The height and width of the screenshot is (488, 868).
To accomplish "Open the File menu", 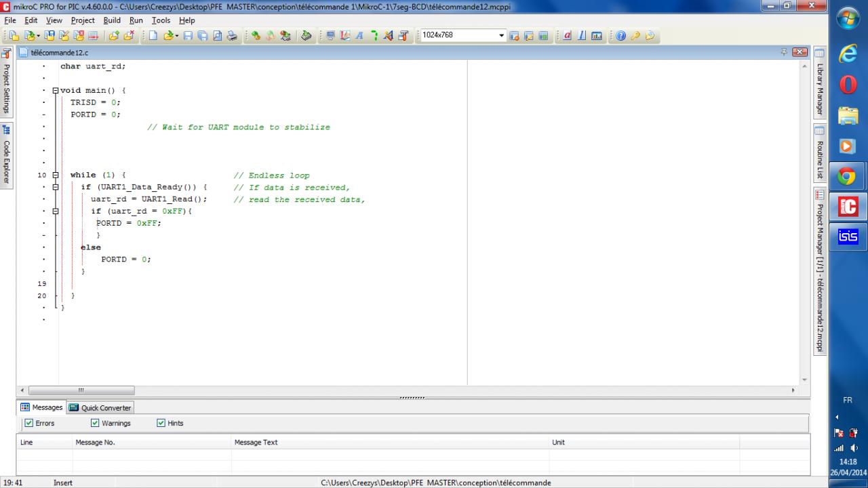I will pyautogui.click(x=11, y=20).
